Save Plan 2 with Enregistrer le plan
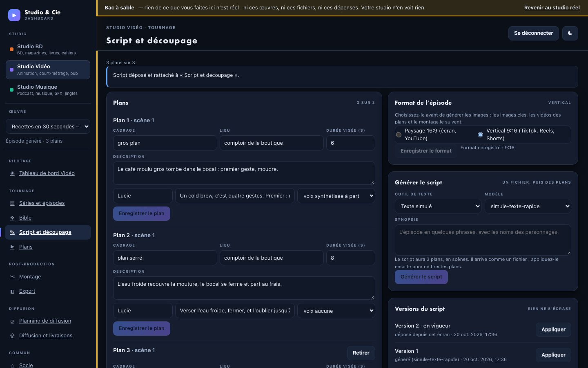588x368 pixels. [142, 328]
